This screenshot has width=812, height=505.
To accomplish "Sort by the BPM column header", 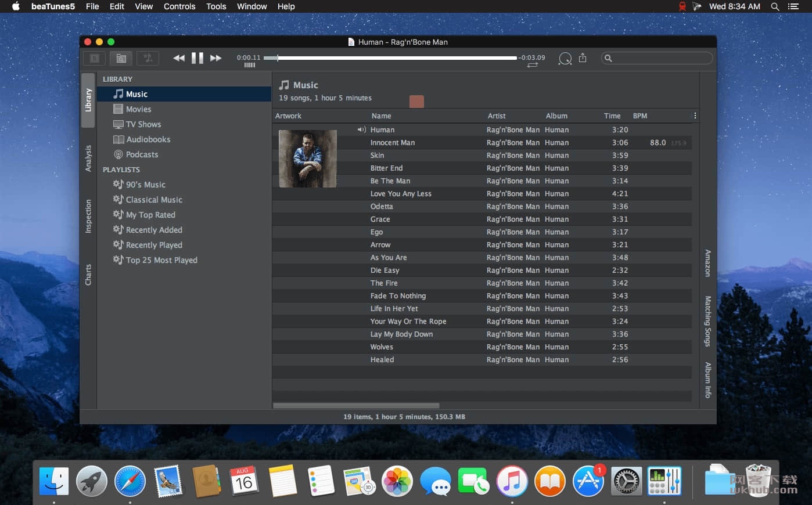I will pos(640,116).
